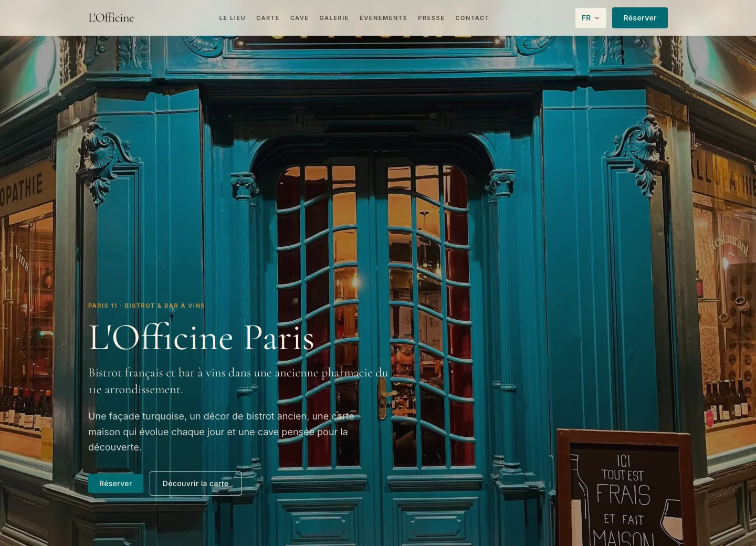Expand the FR language dropdown
Screen dimensions: 756x546
tap(591, 18)
